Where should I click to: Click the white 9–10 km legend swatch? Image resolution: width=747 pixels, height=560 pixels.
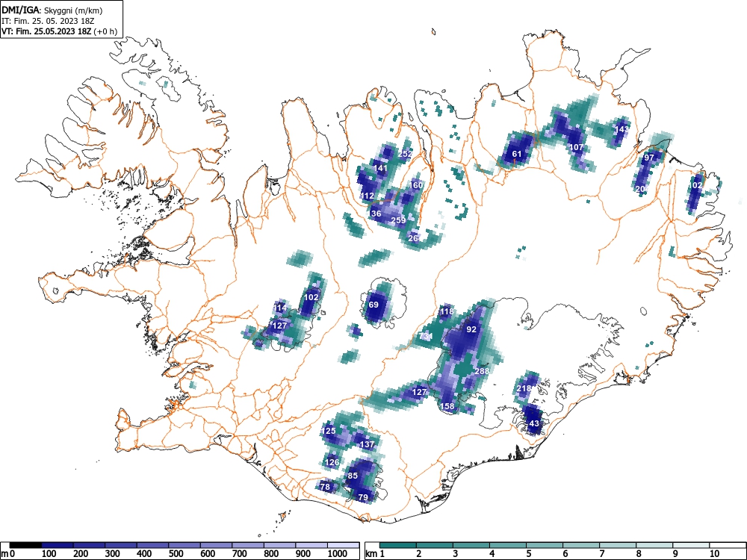691,545
